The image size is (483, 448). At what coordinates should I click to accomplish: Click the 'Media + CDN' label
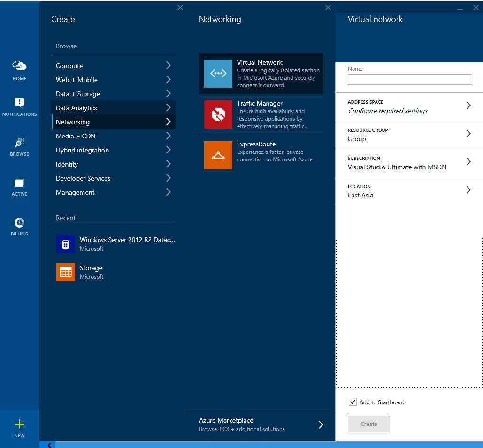[76, 136]
